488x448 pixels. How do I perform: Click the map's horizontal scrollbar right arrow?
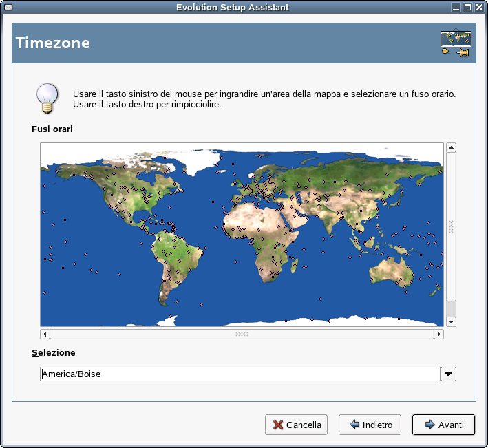pos(439,334)
